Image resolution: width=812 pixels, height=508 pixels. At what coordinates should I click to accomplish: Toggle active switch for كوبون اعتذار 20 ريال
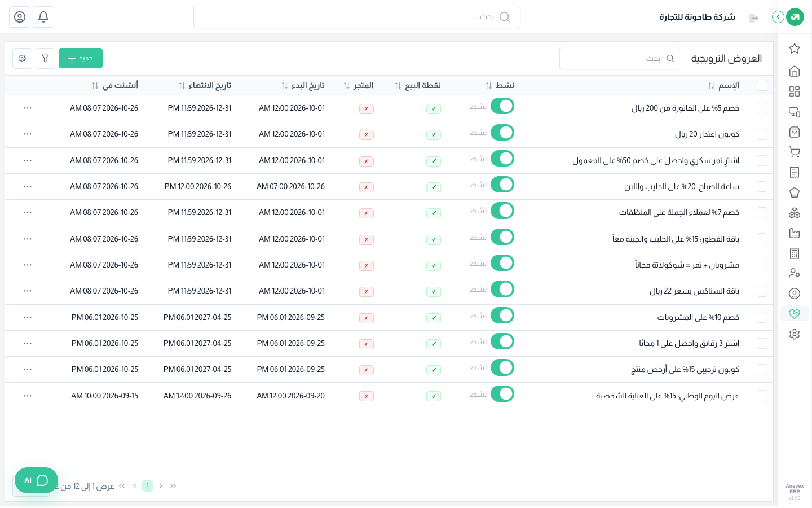pyautogui.click(x=502, y=133)
